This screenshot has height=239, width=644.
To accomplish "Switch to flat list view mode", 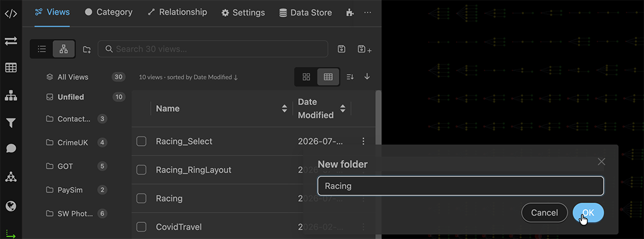I will [x=42, y=49].
